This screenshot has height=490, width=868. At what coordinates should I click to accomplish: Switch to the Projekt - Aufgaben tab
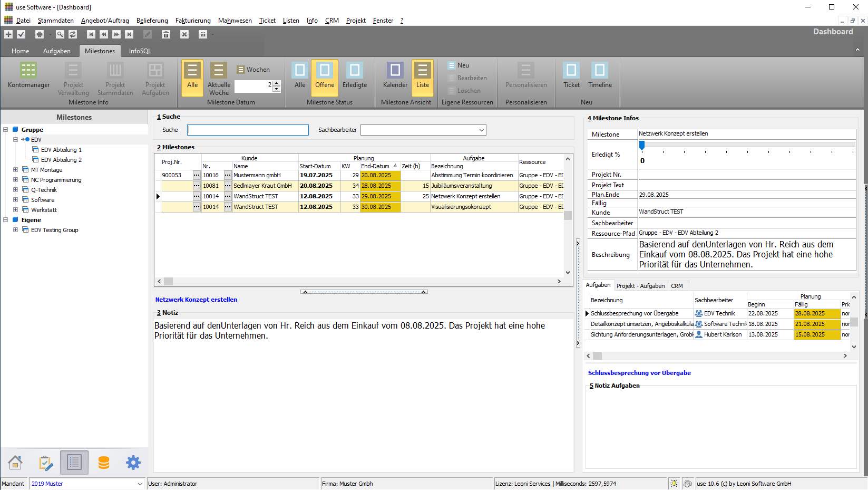[640, 286]
